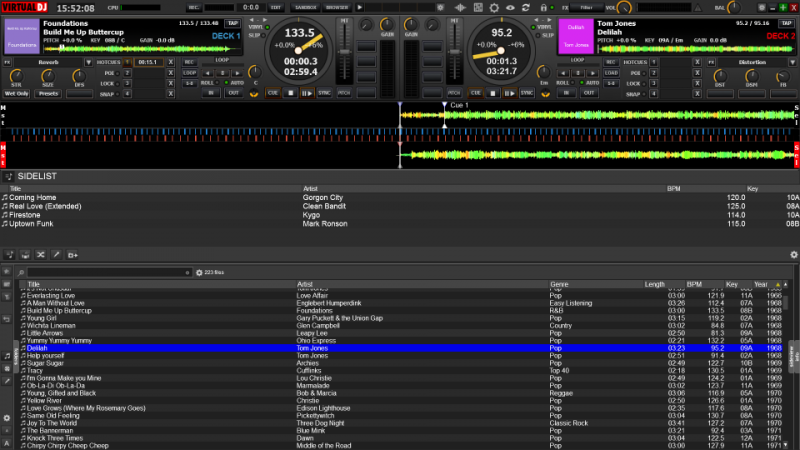Click Deck 1 pitch fader slider

(344, 52)
